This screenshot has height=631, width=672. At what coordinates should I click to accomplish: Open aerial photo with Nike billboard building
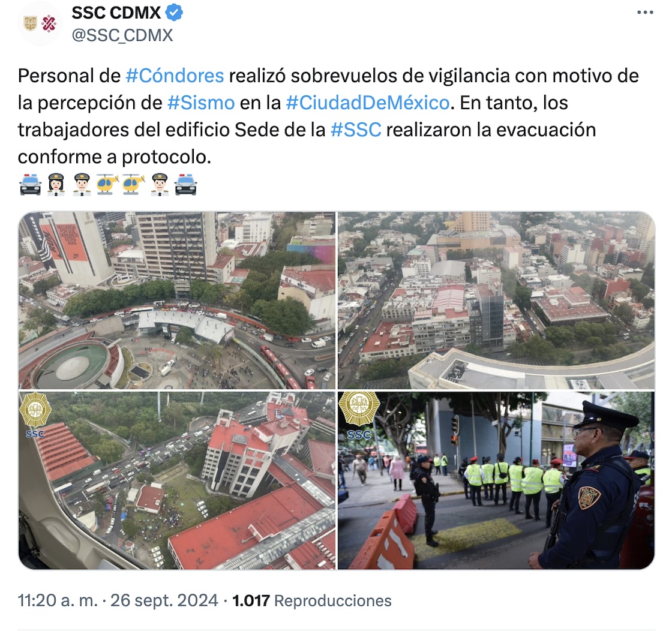point(177,301)
